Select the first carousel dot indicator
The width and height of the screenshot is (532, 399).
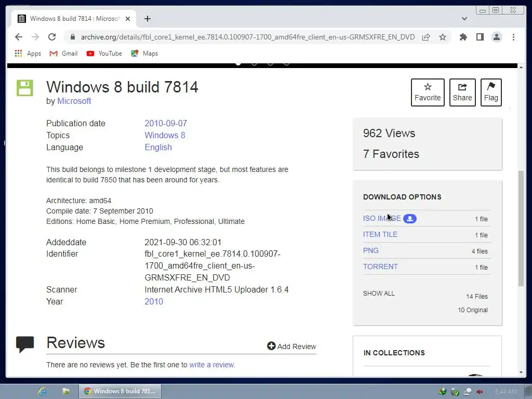[238, 63]
